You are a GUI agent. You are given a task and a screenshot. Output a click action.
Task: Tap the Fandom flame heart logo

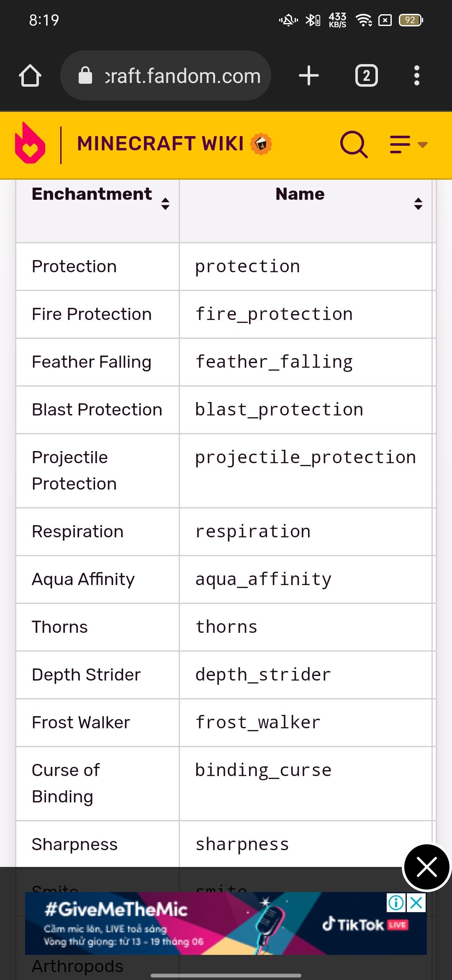(x=30, y=144)
